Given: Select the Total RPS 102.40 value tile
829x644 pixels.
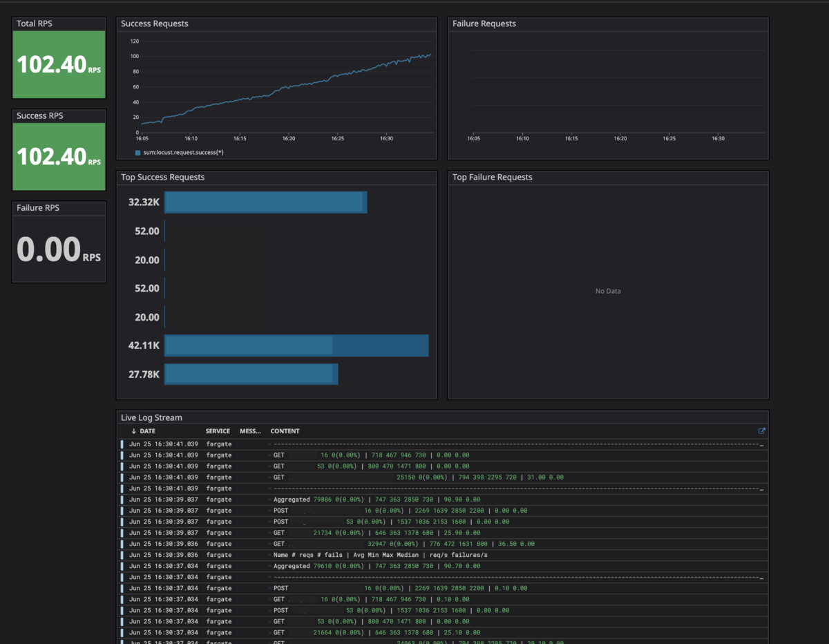Looking at the screenshot, I should coord(59,64).
